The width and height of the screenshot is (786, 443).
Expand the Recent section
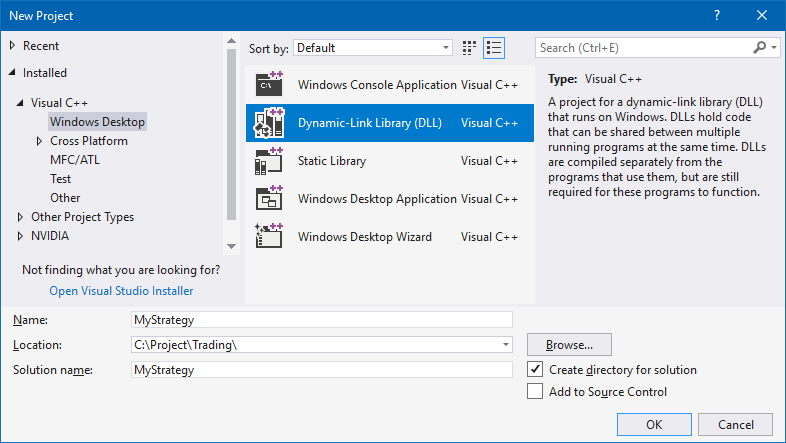coord(12,46)
